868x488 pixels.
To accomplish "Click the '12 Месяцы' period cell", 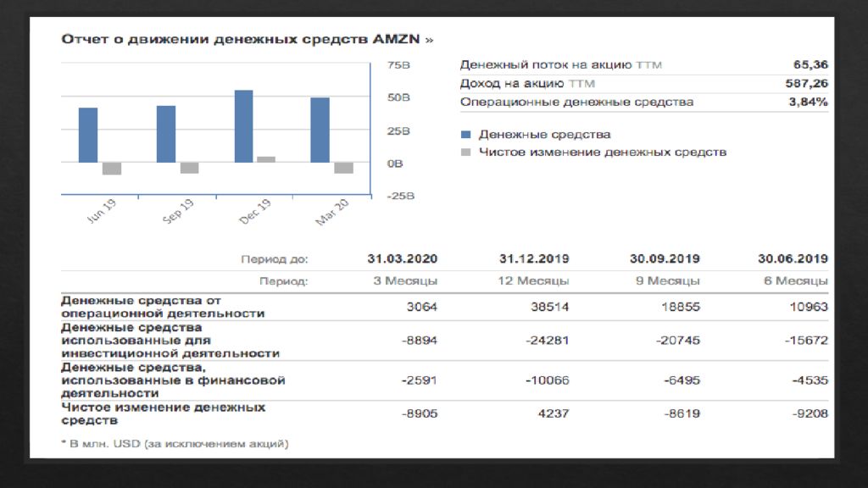I will coord(533,281).
